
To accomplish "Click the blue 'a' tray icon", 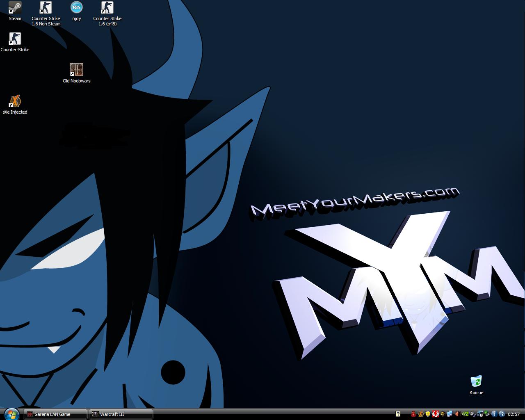I will 502,414.
